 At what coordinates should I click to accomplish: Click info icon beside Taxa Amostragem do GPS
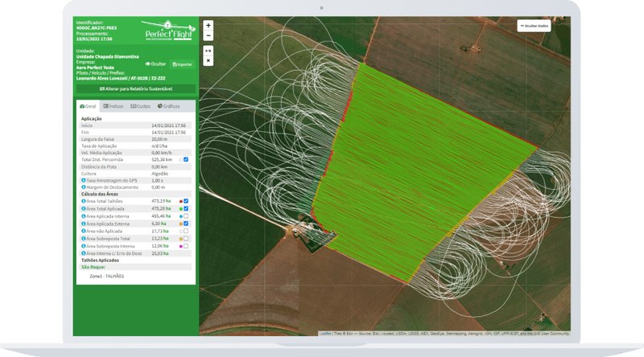pos(83,181)
